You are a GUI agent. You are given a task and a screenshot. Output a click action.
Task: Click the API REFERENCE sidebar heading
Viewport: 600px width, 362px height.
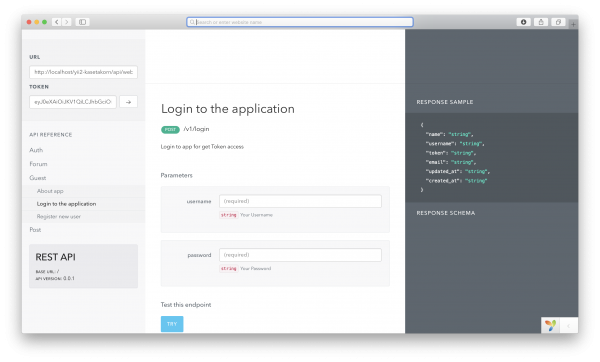pos(51,135)
